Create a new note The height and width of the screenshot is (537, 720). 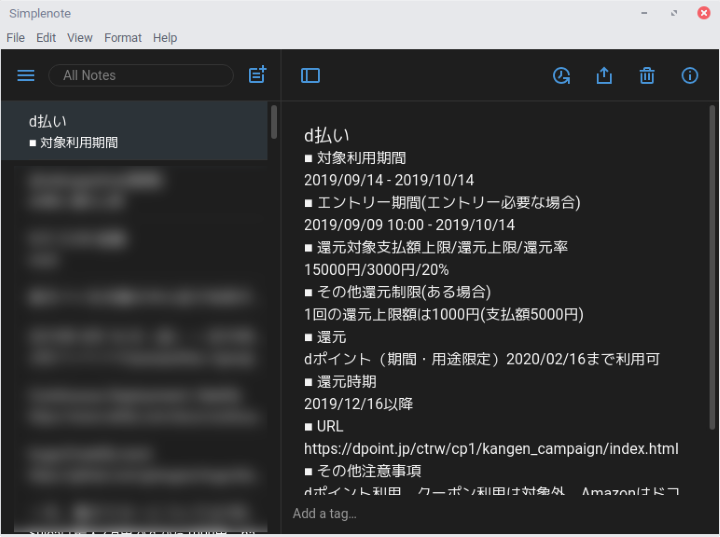257,75
